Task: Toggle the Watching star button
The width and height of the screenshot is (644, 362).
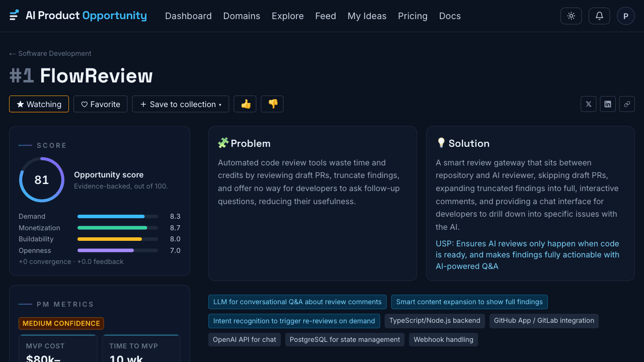Action: [x=39, y=104]
